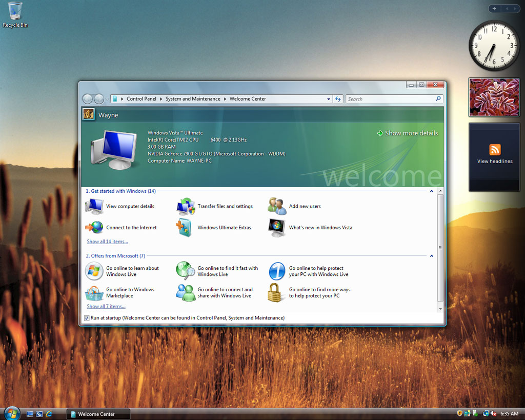Open the address bar history dropdown

[329, 99]
